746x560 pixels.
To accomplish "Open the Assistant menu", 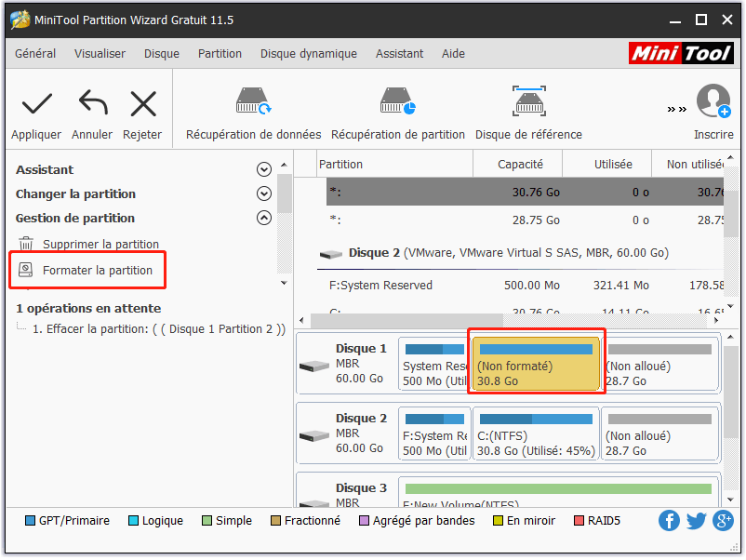I will click(x=400, y=54).
